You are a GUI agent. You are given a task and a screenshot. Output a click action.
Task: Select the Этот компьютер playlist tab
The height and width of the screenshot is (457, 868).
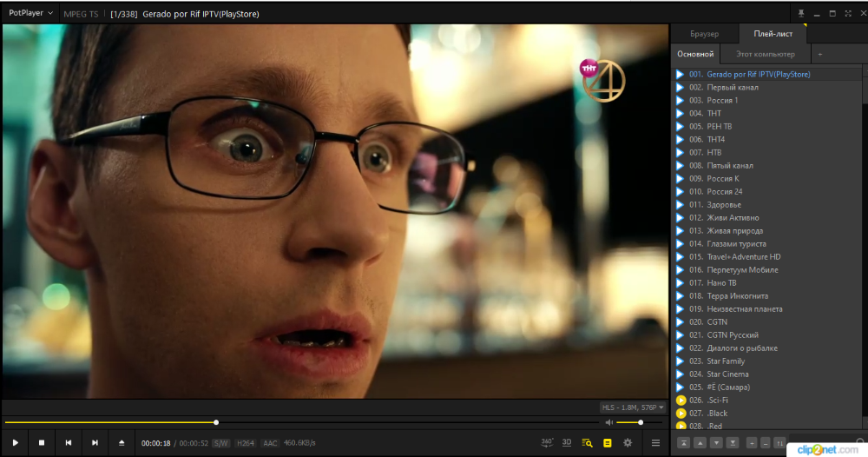coord(765,54)
